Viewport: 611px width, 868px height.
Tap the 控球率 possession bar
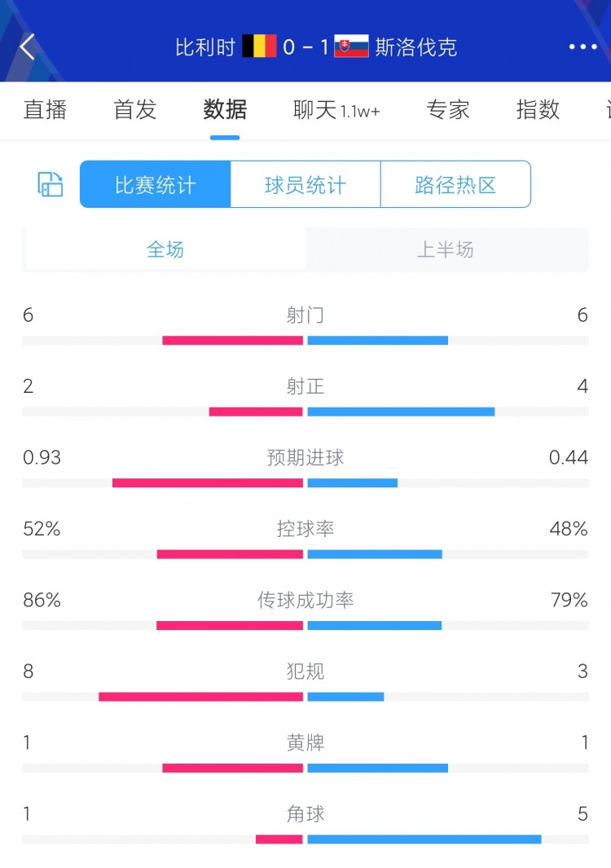305,554
